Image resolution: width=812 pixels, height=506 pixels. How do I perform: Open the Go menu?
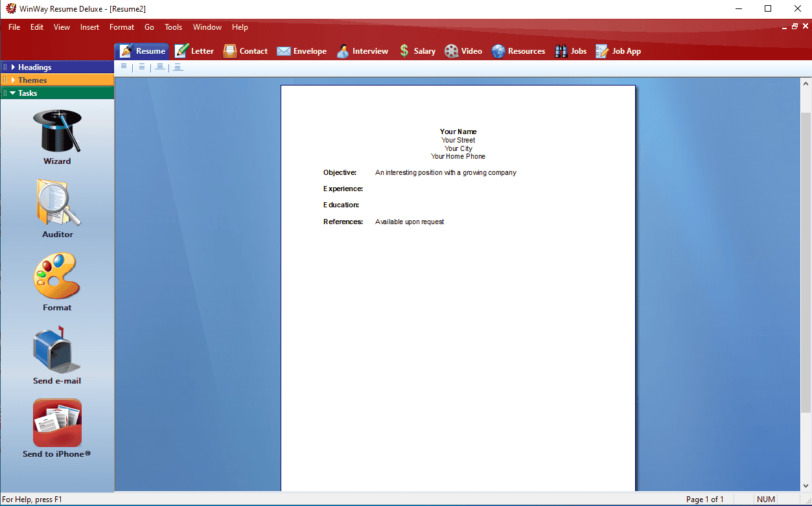tap(149, 27)
